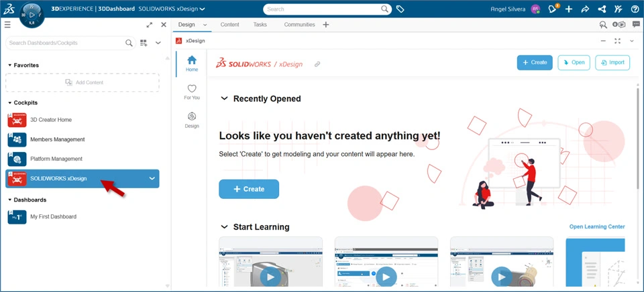Open the tag icon next to search
644x292 pixels.
(x=400, y=9)
